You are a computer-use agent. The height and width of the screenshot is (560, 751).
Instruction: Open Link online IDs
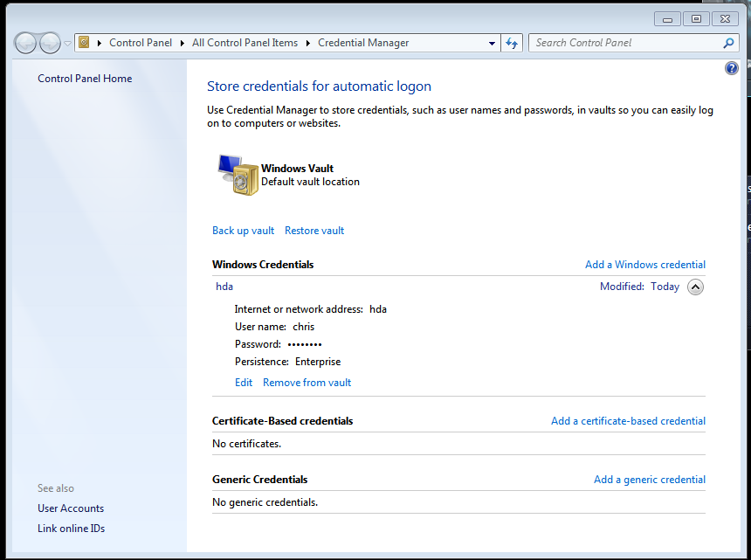[x=72, y=529]
